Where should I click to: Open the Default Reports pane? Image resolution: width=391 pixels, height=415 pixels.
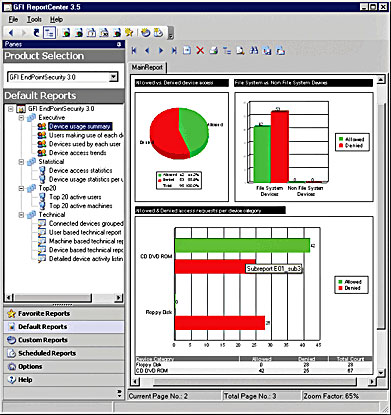(x=64, y=327)
